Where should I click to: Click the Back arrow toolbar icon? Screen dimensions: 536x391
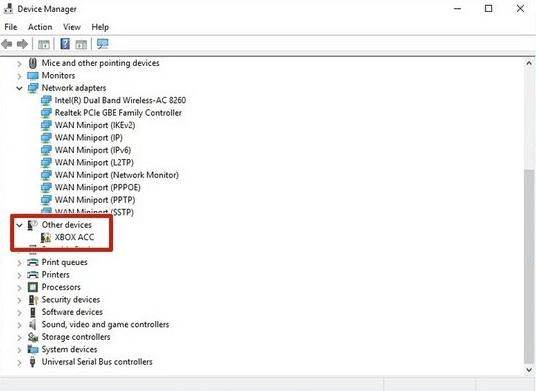click(7, 44)
